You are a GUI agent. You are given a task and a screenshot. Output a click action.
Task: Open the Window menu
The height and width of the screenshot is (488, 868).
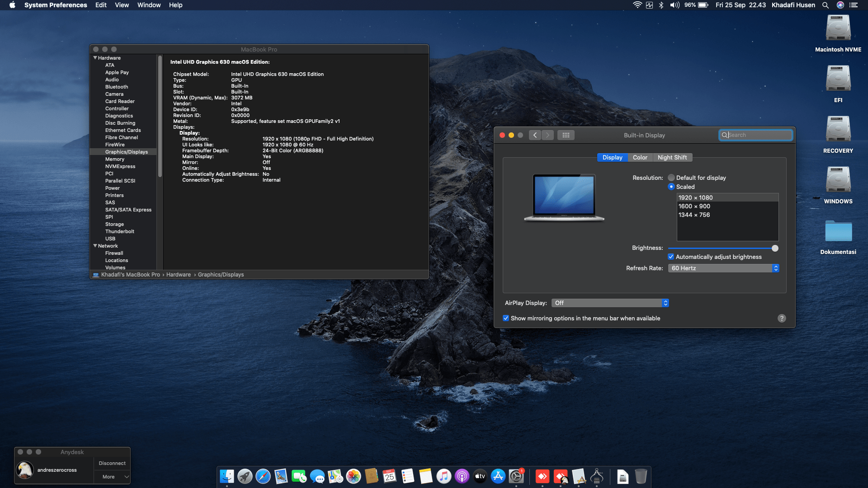click(149, 5)
